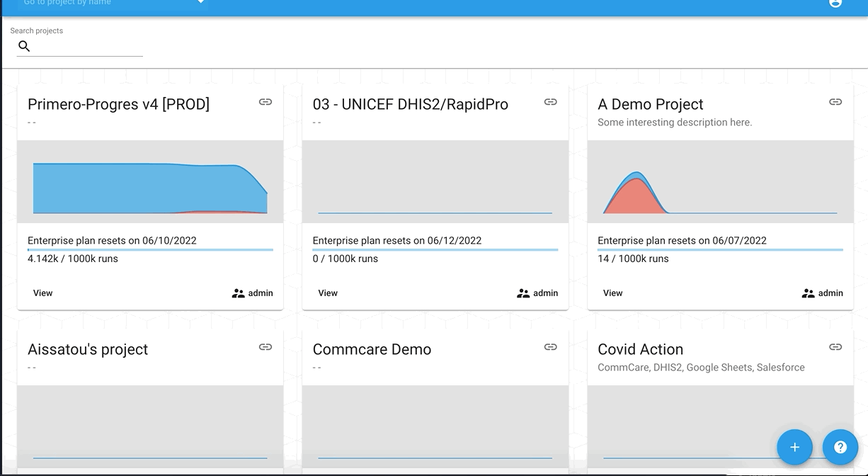
Task: Open the Covid Action project title
Action: [x=640, y=349]
